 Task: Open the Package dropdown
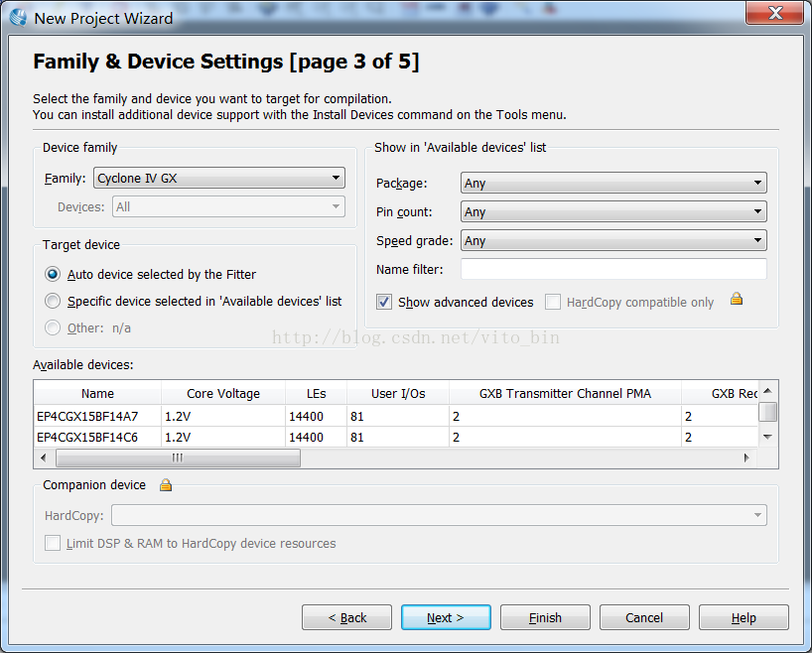tap(613, 183)
